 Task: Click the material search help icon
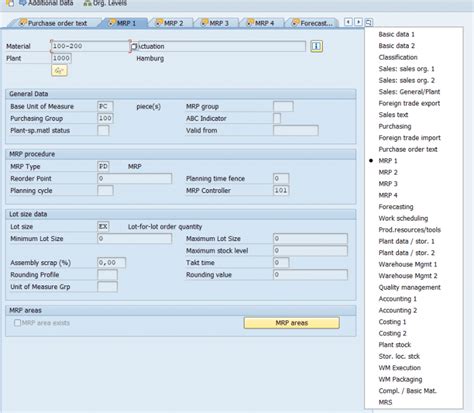tap(134, 46)
